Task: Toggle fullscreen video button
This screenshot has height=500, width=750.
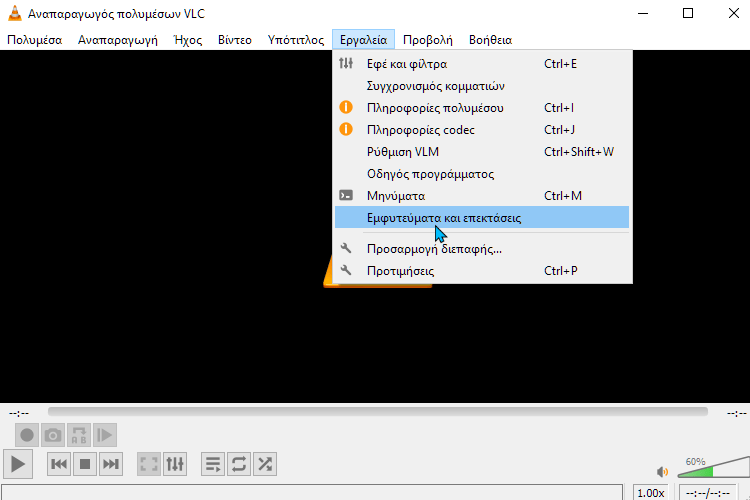Action: pyautogui.click(x=149, y=464)
